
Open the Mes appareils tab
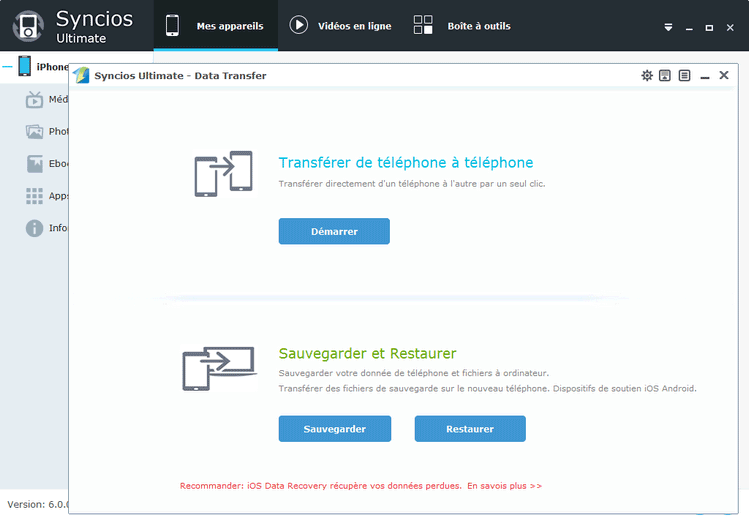coord(215,26)
